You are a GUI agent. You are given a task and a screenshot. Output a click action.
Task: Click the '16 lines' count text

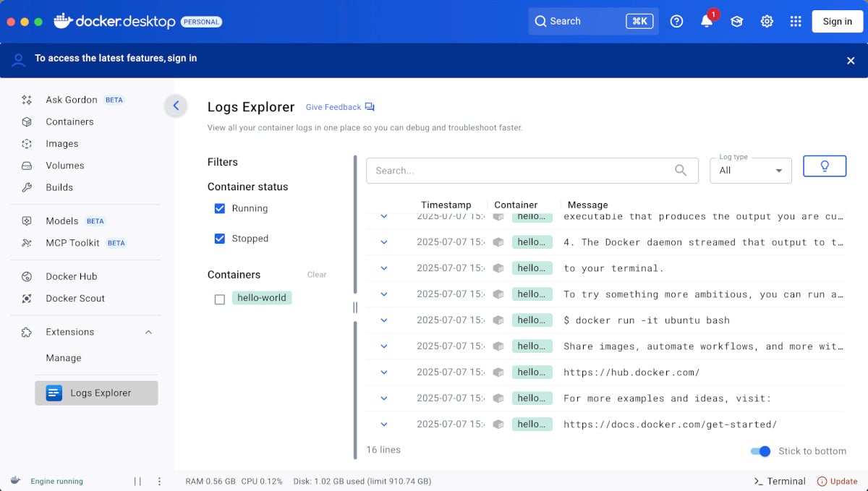point(383,450)
